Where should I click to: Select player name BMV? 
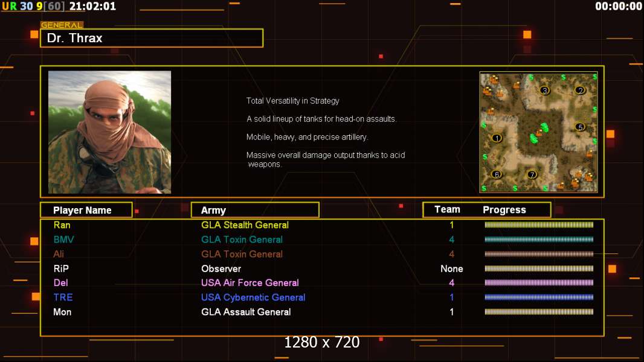pos(63,240)
